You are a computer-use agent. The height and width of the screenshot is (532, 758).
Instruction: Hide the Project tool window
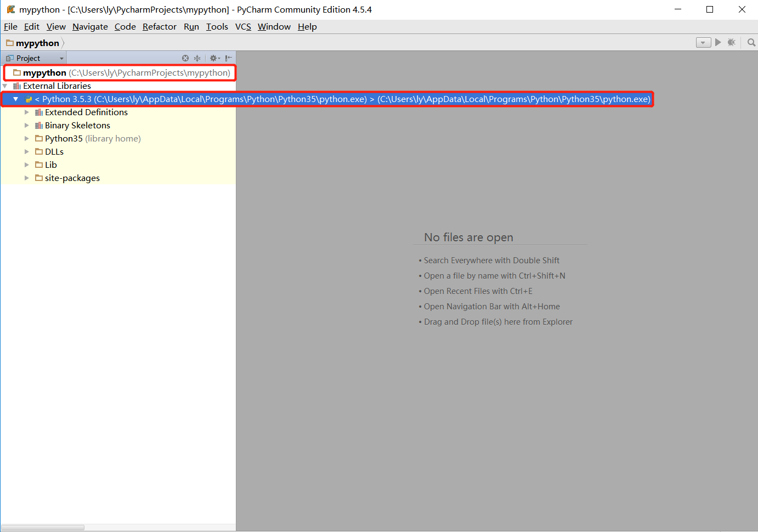(229, 58)
